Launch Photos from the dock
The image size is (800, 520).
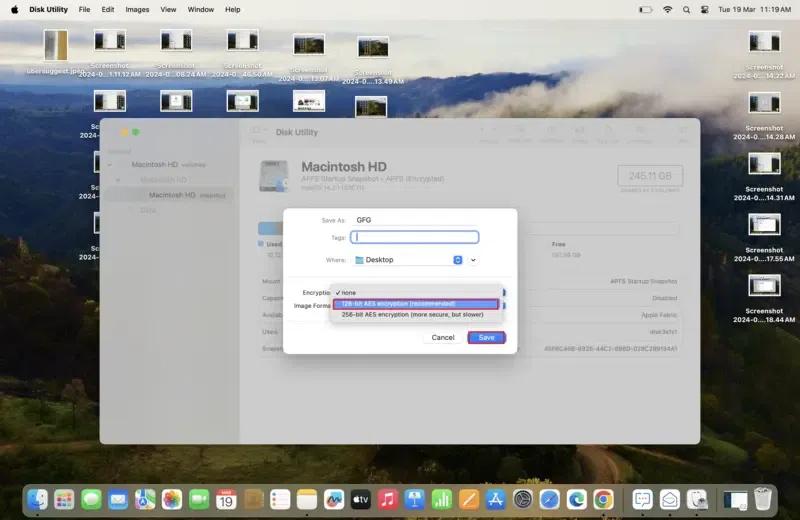coord(172,500)
